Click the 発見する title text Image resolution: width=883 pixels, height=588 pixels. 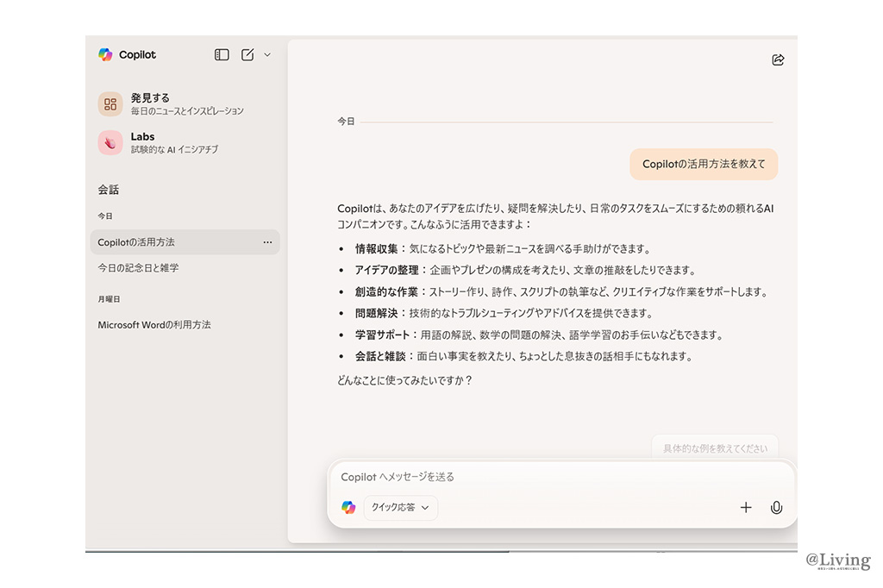click(x=150, y=97)
